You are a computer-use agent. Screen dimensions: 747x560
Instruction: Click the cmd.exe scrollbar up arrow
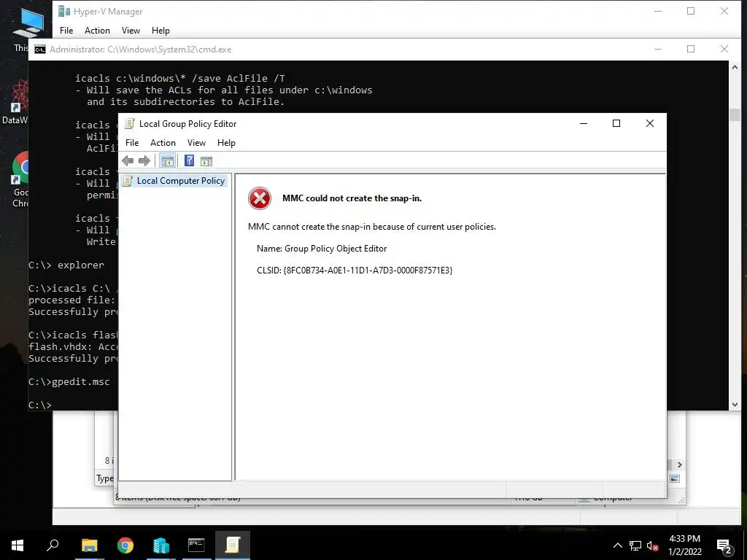point(735,67)
